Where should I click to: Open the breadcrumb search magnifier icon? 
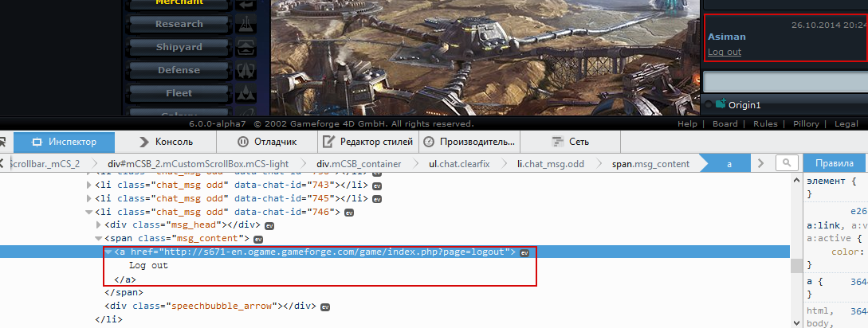pos(787,163)
